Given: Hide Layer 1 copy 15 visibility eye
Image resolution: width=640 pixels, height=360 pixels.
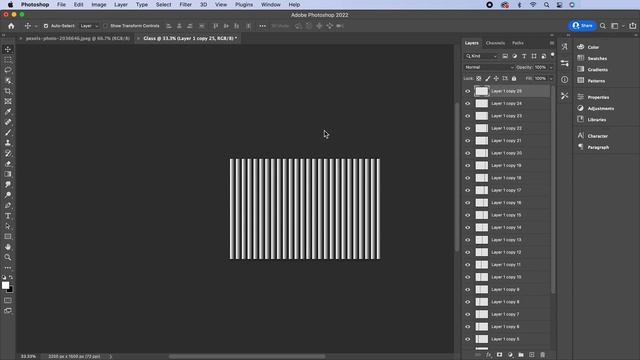Looking at the screenshot, I should [x=468, y=215].
